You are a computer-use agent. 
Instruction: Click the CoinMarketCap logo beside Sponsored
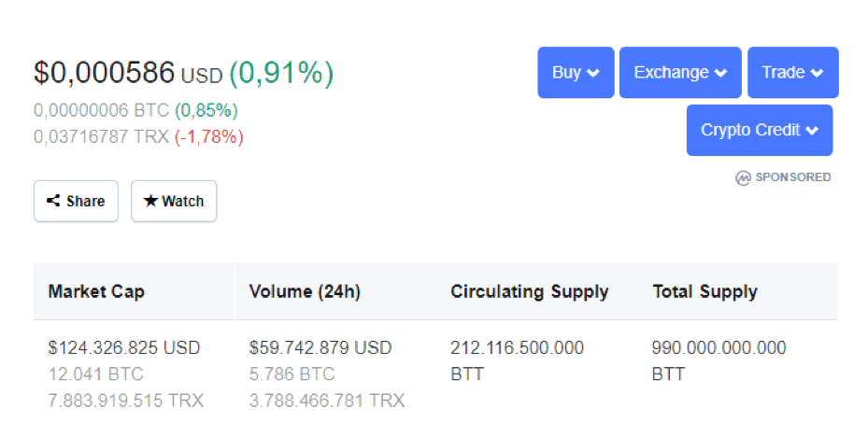pyautogui.click(x=743, y=177)
